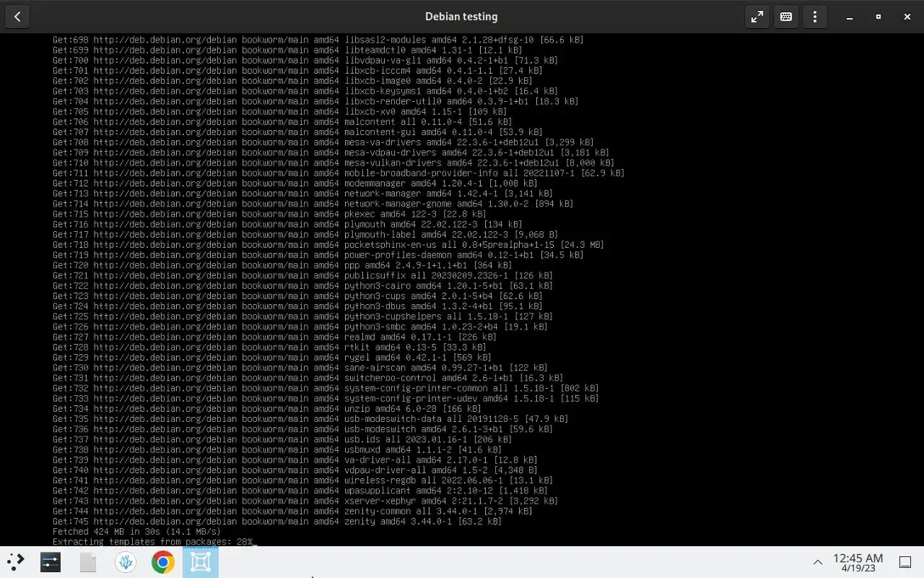Click the show desktop icon

(905, 562)
